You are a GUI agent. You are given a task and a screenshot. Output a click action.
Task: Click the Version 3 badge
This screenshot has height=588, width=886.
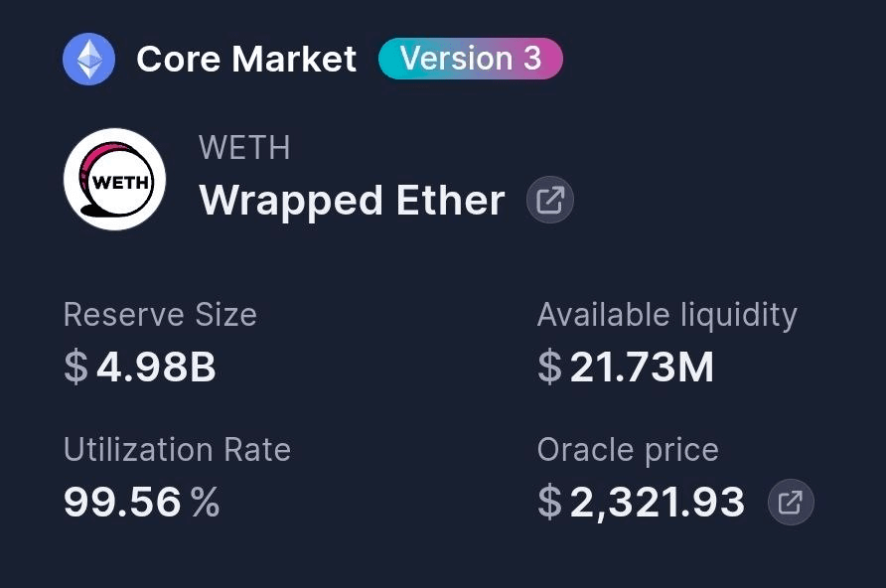tap(471, 59)
